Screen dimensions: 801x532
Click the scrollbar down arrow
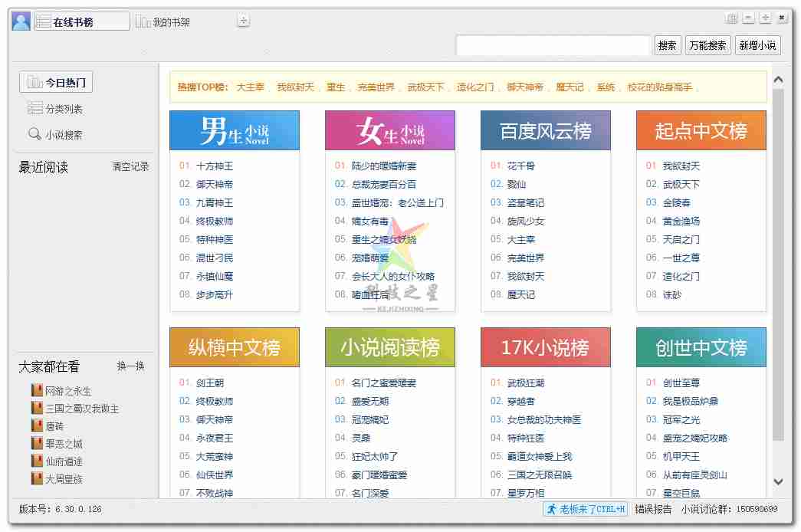(778, 481)
